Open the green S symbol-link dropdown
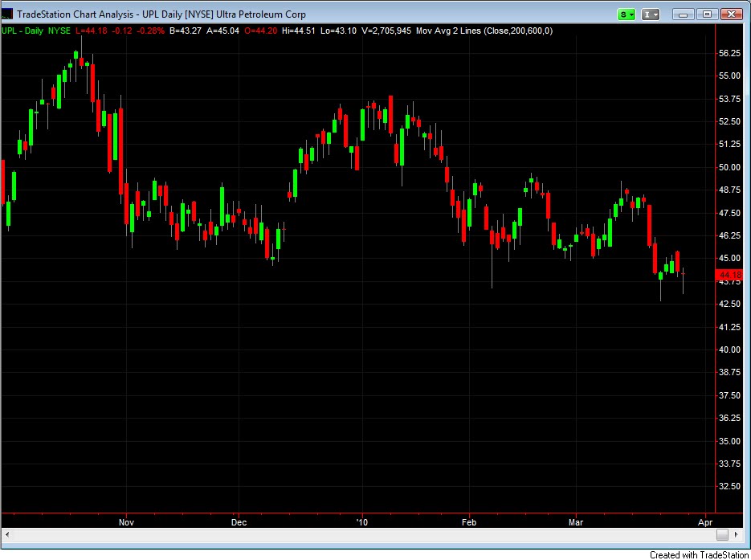Viewport: 751px width, 560px height. tap(626, 14)
